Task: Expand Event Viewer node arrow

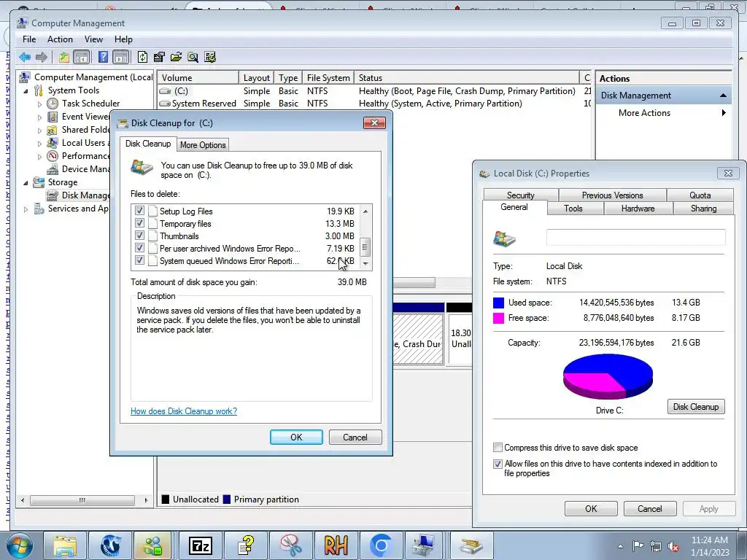Action: (39, 117)
